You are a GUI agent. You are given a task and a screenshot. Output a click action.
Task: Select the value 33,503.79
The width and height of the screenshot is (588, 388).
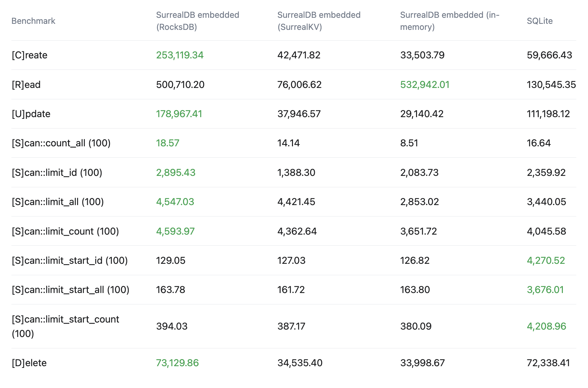[x=422, y=55]
